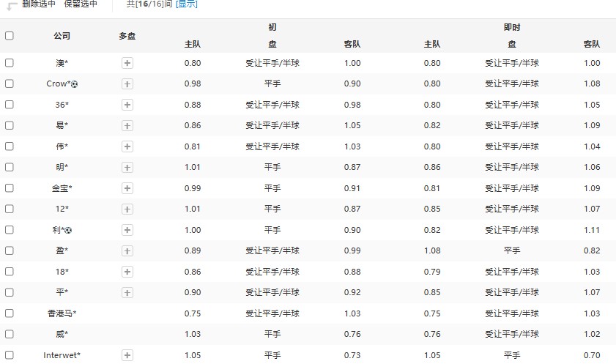This screenshot has height=364, width=616.
Task: Click the soccer ball icon beside Crow*
Action: tap(75, 84)
